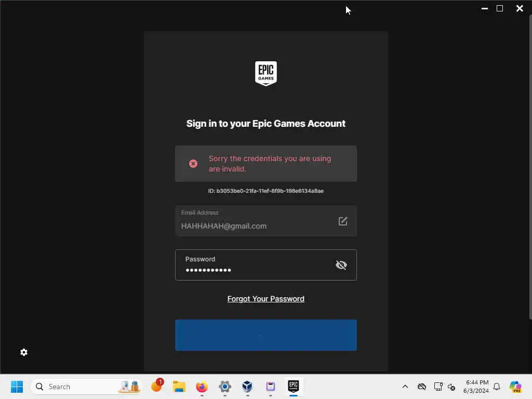Click the muted volume tray icon
This screenshot has width=532, height=399.
pos(451,387)
